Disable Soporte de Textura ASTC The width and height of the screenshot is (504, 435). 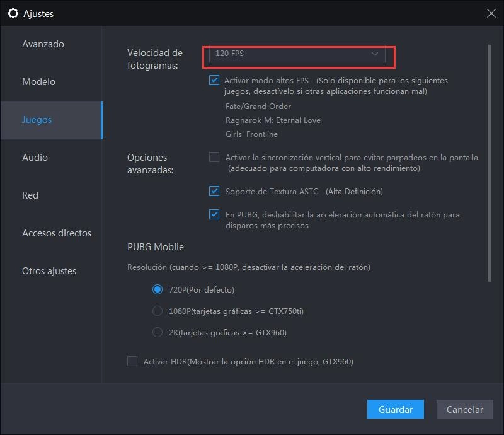click(x=214, y=192)
